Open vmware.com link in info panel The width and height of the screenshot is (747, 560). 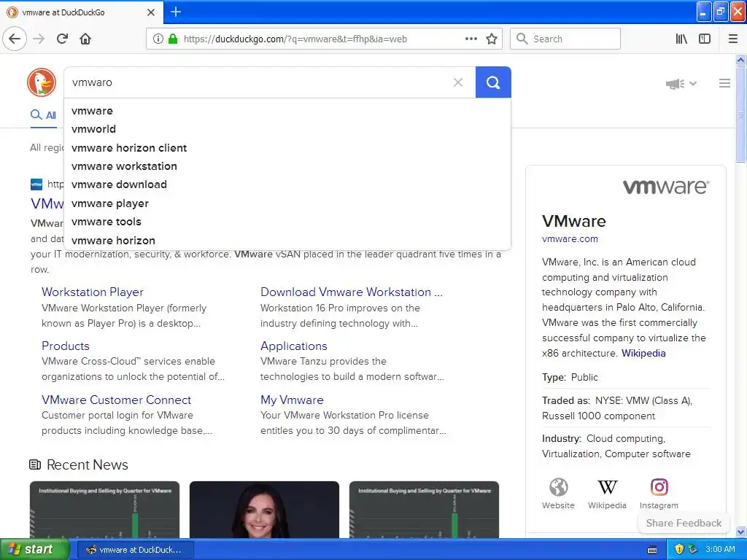[570, 239]
